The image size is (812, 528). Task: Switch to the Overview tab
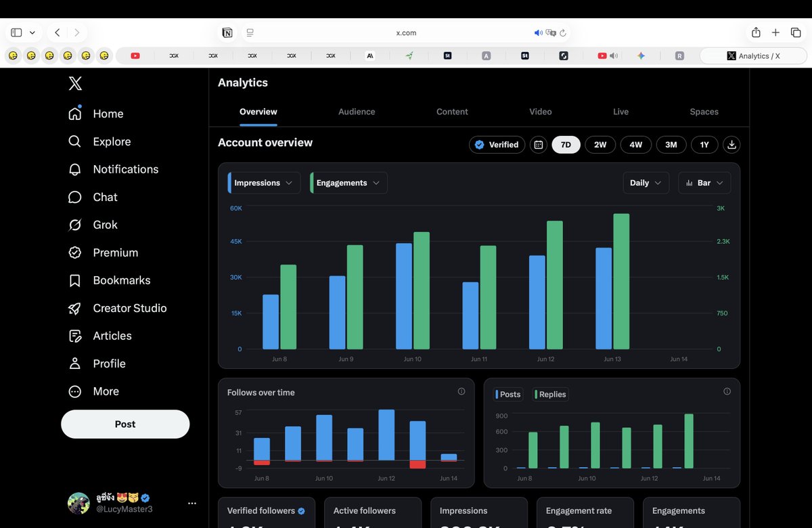coord(258,112)
